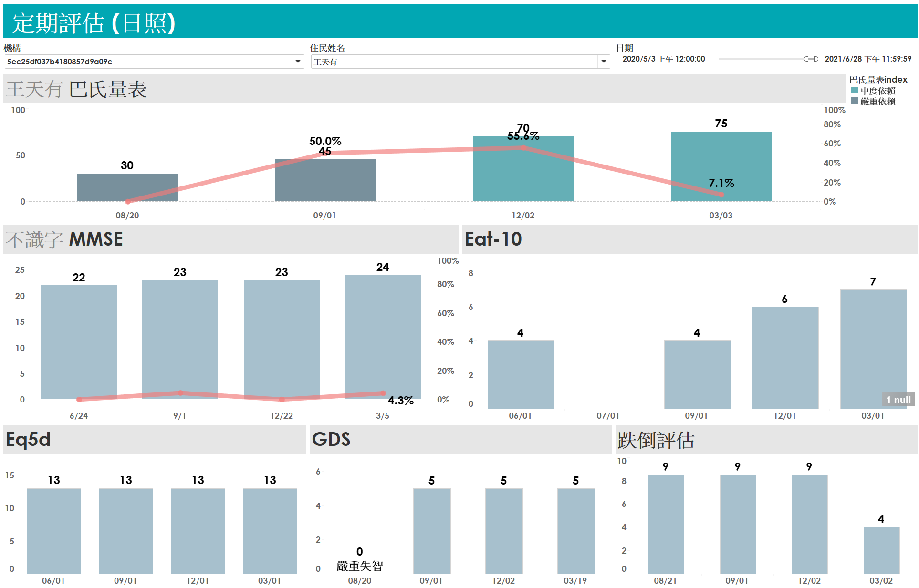This screenshot has width=919, height=588.
Task: Click the GDS bar for 12/02
Action: point(504,531)
